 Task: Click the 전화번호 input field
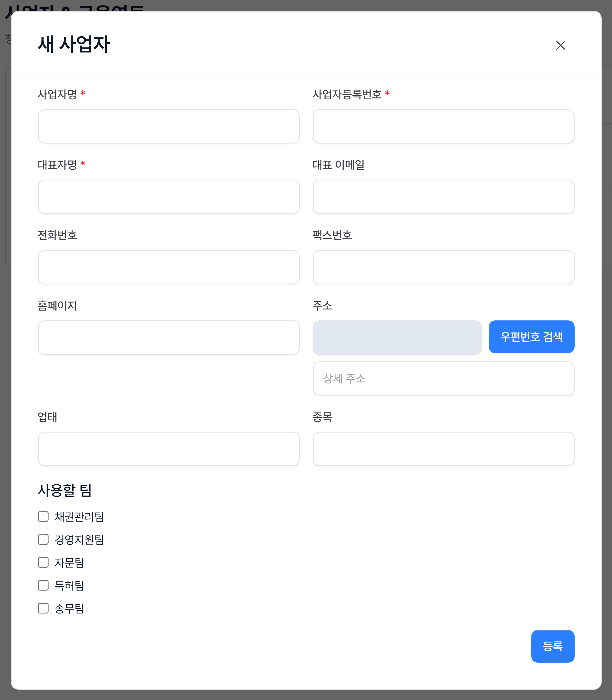[169, 267]
